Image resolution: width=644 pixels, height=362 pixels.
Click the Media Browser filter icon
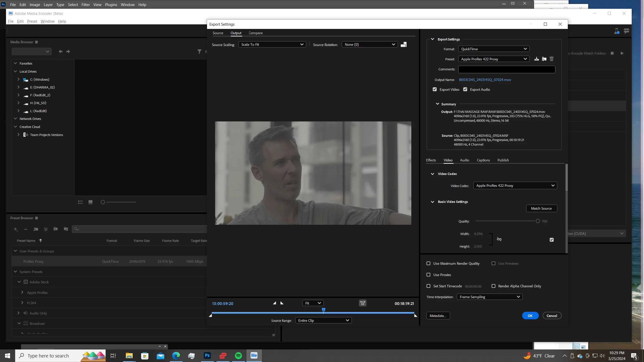[199, 52]
